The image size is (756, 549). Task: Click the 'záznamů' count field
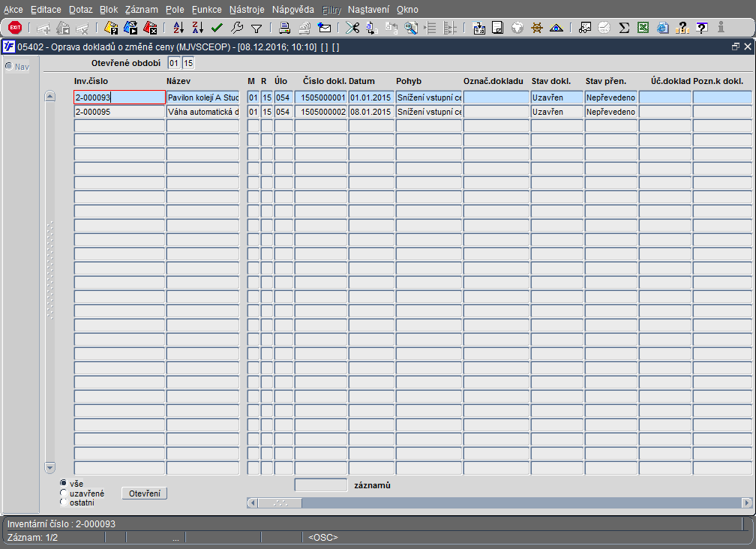pyautogui.click(x=321, y=485)
